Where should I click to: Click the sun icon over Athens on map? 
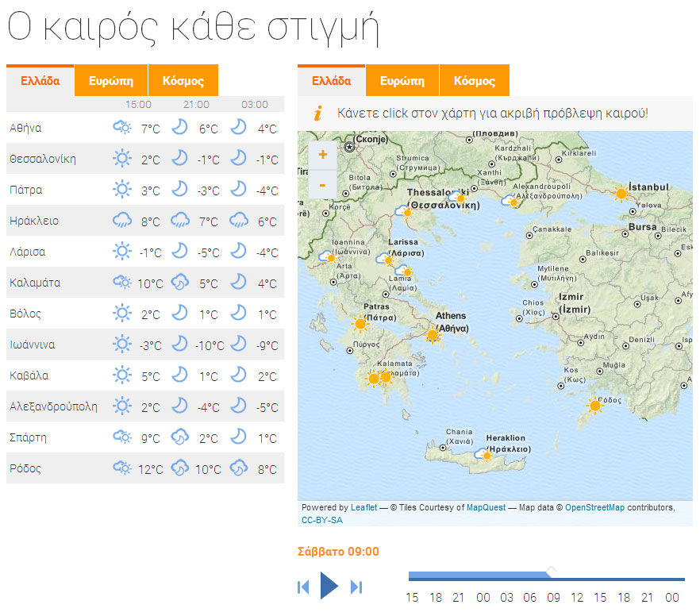(x=433, y=336)
